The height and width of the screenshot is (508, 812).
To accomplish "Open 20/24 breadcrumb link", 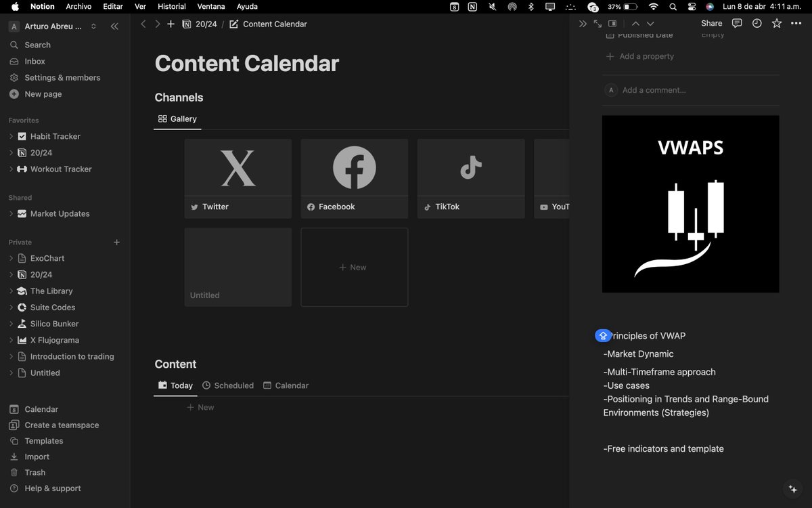I will [x=198, y=24].
